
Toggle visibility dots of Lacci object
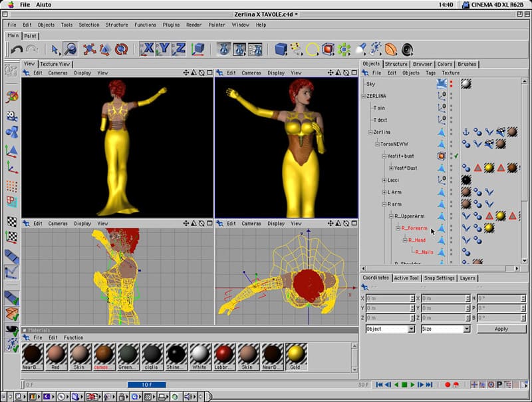coord(452,180)
